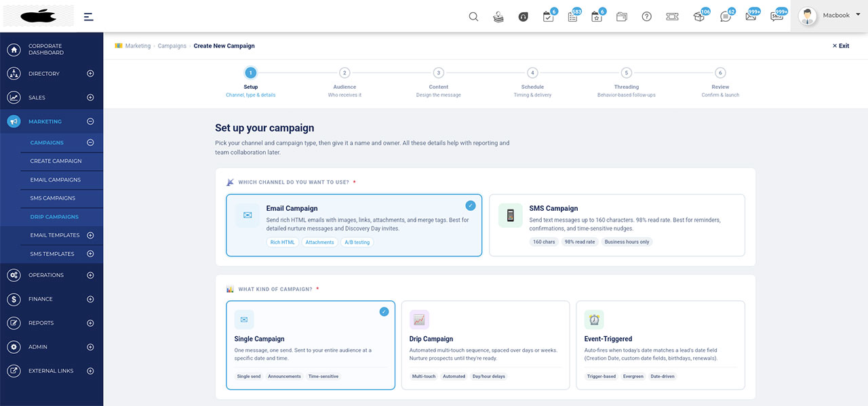Click the Marketing megaphone sidebar icon
Screen dimensions: 868x406
(x=14, y=122)
